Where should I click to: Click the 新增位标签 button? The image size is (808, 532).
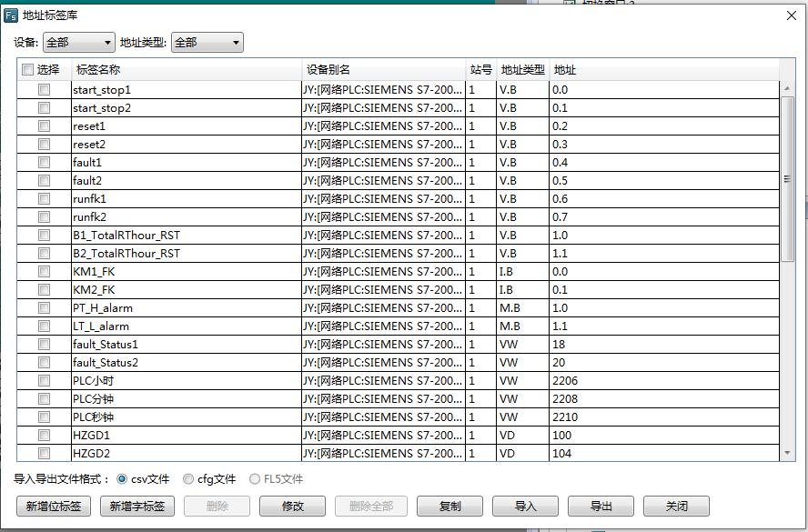(x=52, y=506)
